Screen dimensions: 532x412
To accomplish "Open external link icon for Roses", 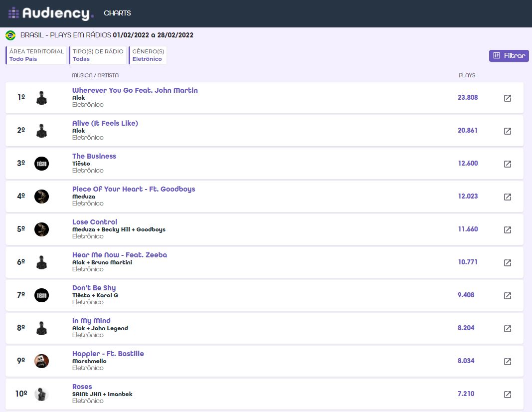I will pyautogui.click(x=507, y=395).
